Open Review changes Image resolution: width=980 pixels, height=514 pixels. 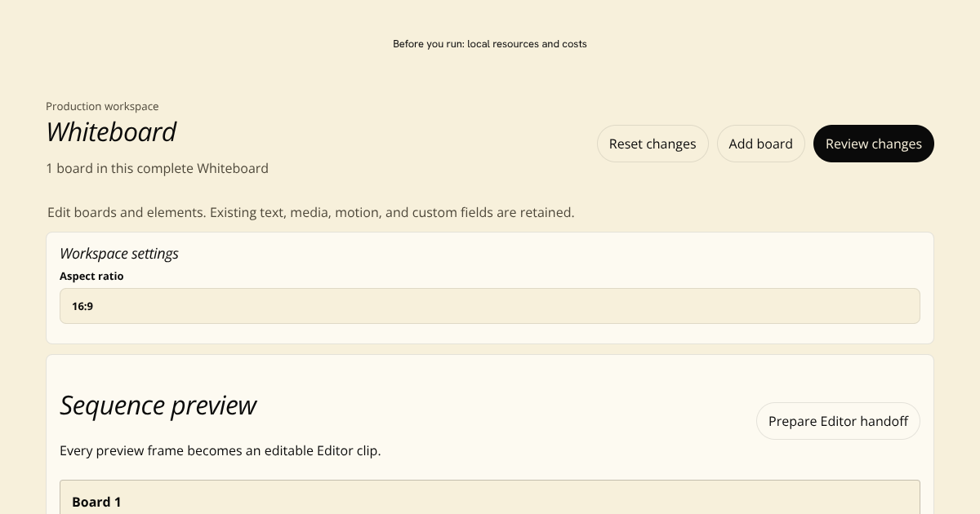(x=873, y=144)
